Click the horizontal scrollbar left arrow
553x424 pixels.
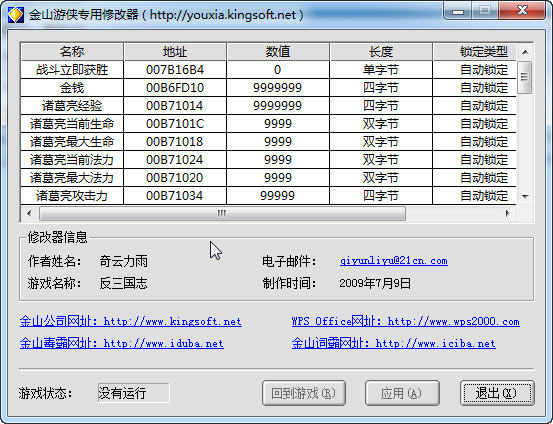[x=29, y=213]
